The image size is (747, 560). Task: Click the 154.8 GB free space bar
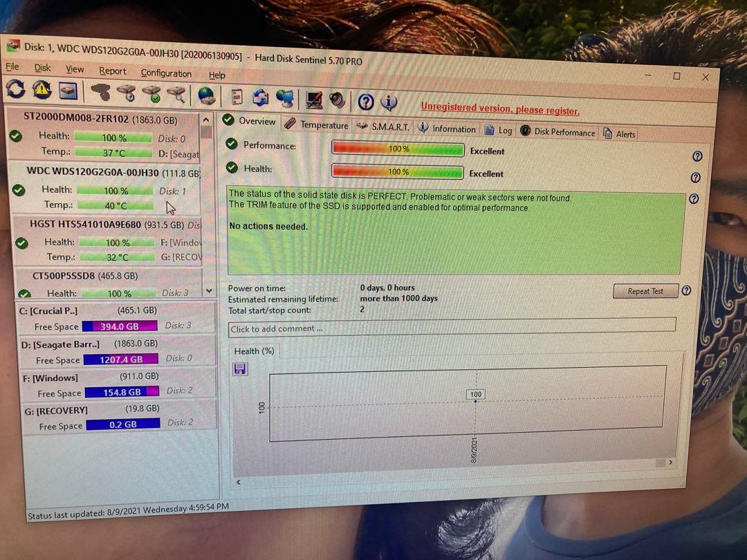pyautogui.click(x=122, y=392)
